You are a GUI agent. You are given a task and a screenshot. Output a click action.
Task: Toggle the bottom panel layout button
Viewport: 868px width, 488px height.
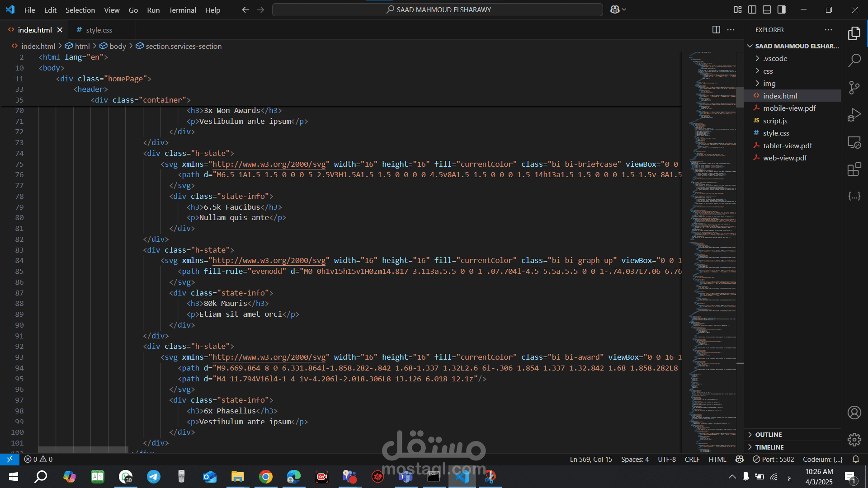point(767,9)
